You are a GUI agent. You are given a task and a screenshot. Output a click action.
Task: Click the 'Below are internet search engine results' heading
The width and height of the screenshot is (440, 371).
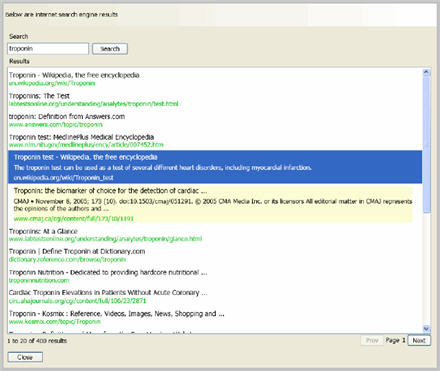click(x=62, y=14)
